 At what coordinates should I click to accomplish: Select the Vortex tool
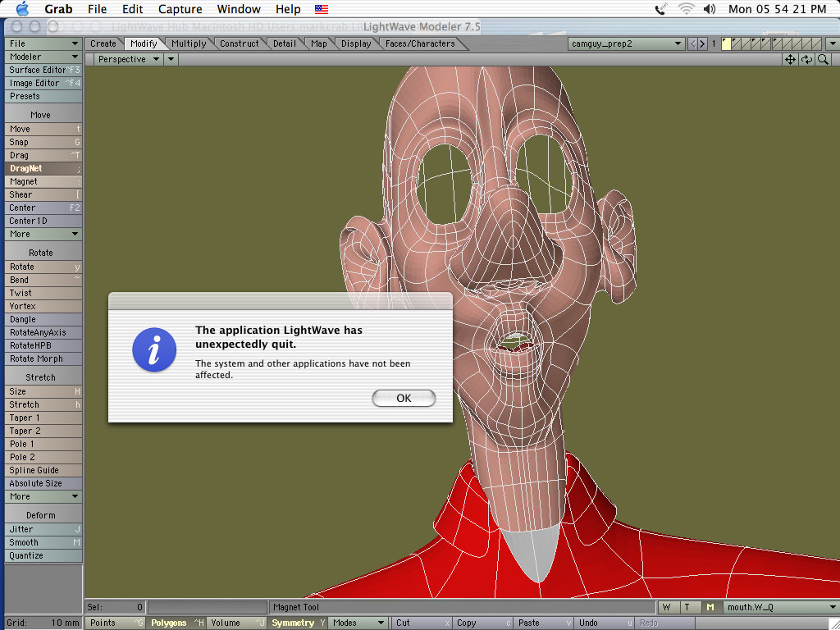click(43, 306)
